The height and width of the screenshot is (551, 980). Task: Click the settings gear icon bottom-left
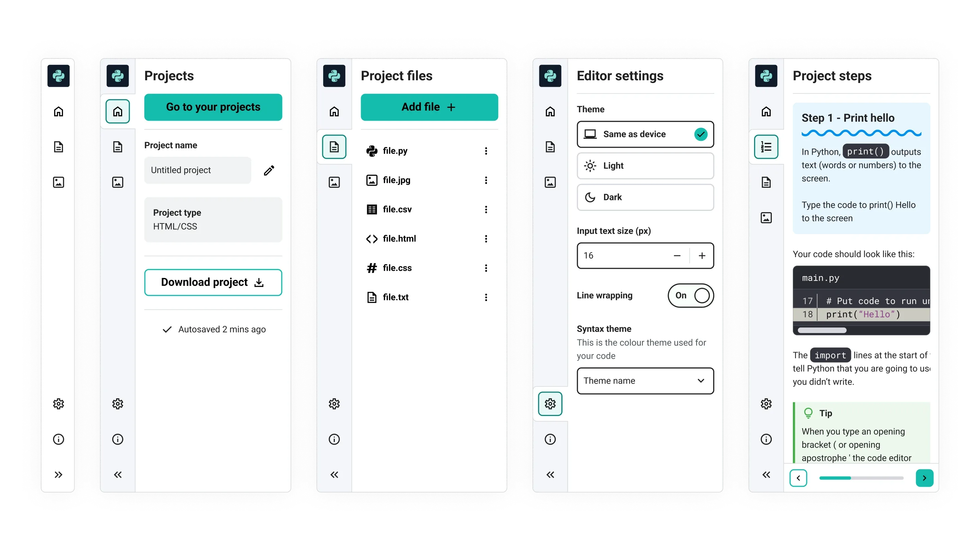coord(59,404)
